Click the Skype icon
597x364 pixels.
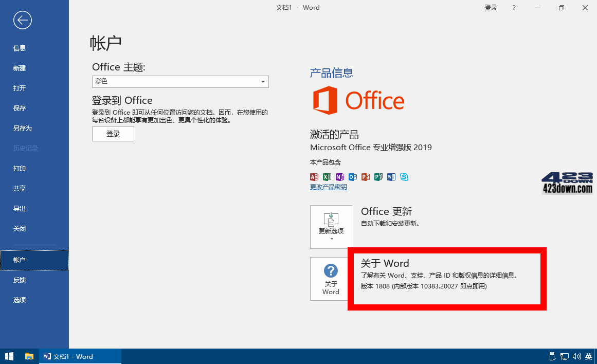click(404, 177)
